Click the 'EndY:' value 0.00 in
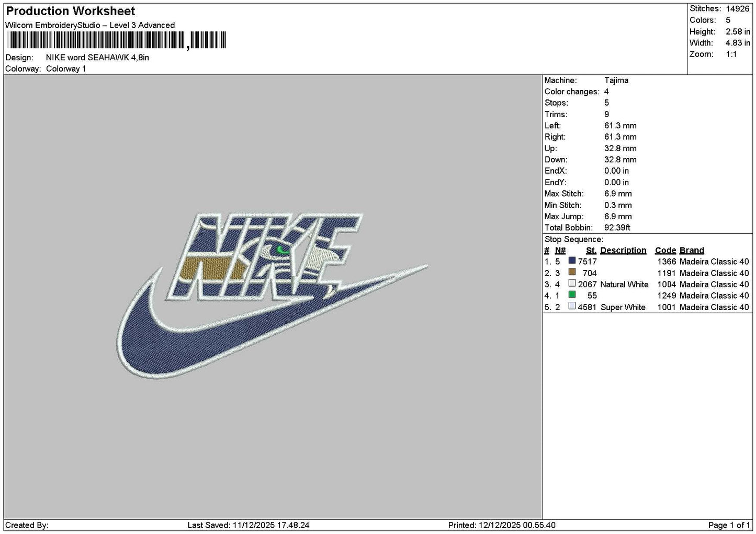756x534 pixels. coord(617,183)
